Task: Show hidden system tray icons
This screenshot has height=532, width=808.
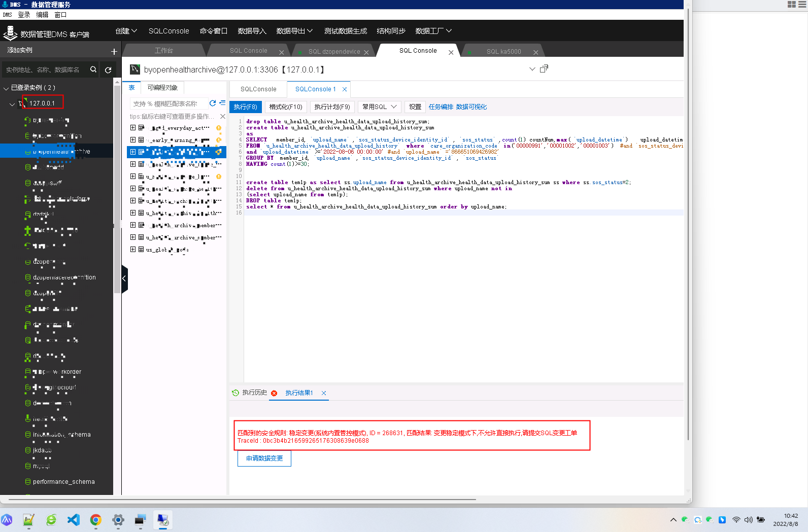Action: point(674,520)
